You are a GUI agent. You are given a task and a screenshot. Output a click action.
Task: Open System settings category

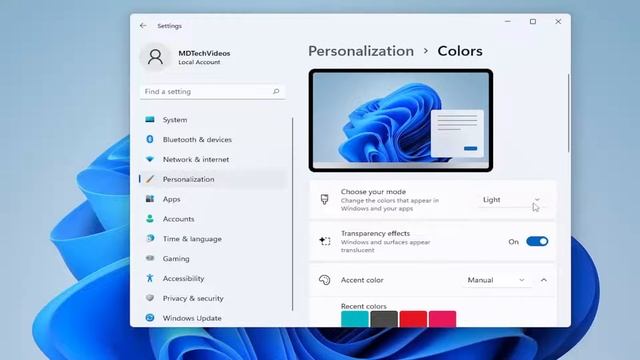click(x=212, y=120)
